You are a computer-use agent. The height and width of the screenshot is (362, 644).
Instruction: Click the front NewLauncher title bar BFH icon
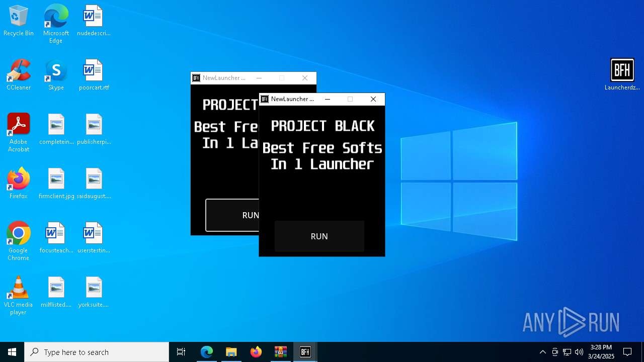coord(265,99)
